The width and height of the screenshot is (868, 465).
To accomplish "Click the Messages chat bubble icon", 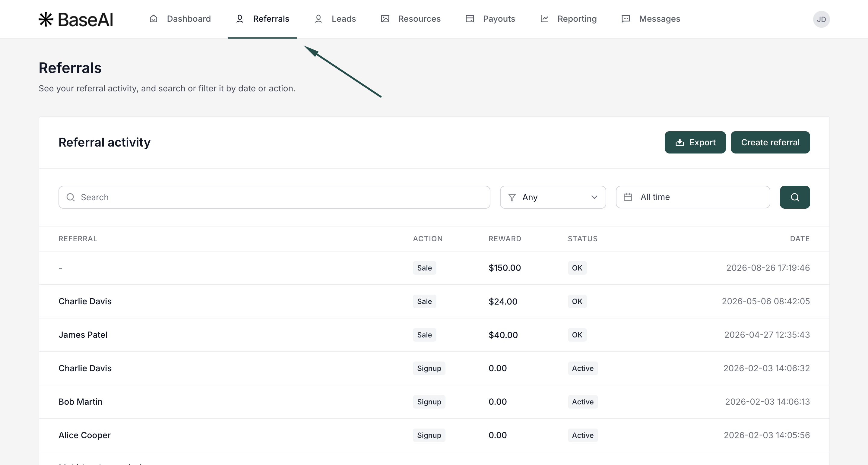I will coord(626,19).
